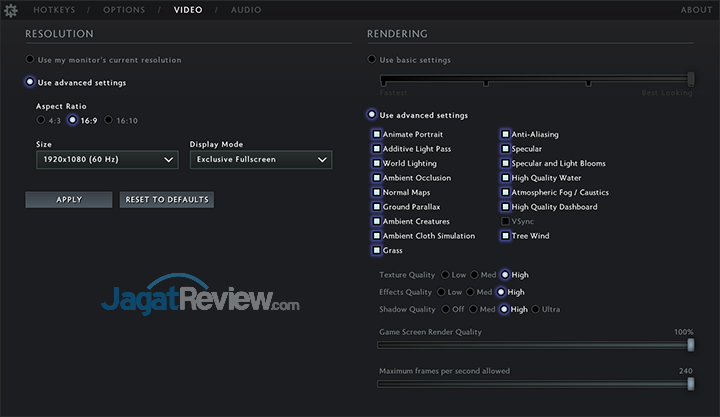Enable the VSync checkbox

tap(505, 221)
